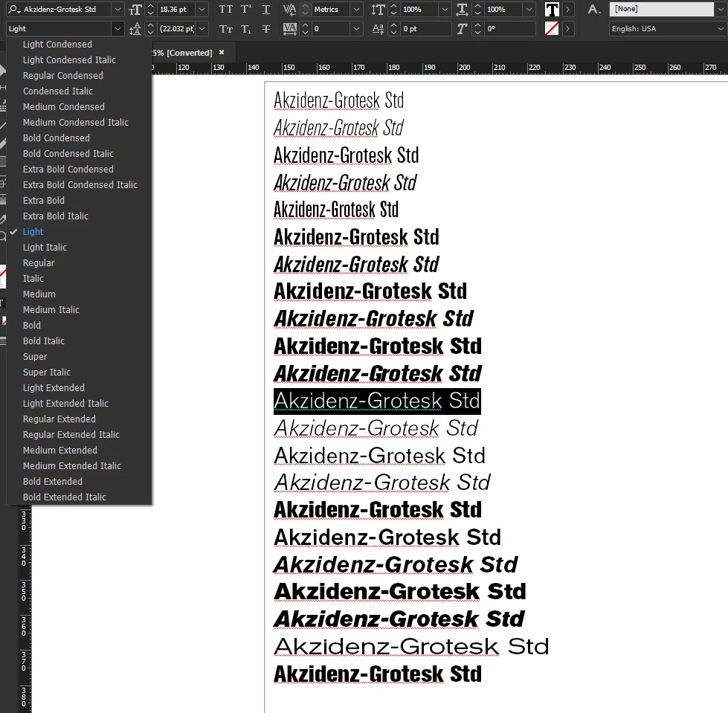Toggle Small Caps formatting

click(x=225, y=29)
